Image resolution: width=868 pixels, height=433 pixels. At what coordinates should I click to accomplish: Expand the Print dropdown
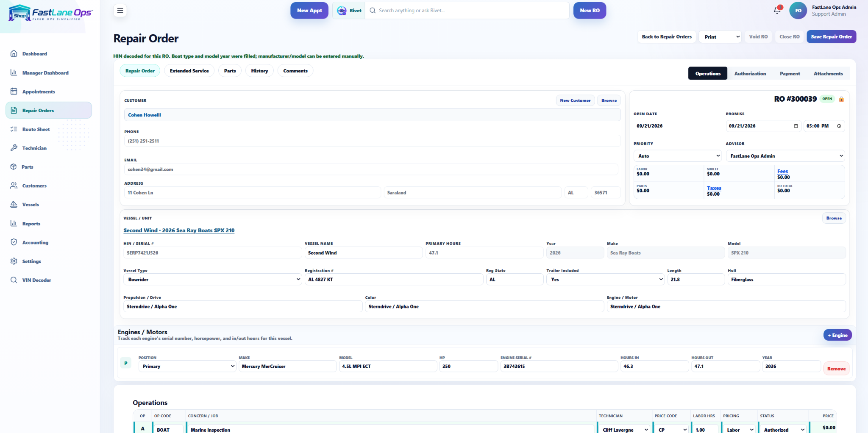pyautogui.click(x=721, y=37)
